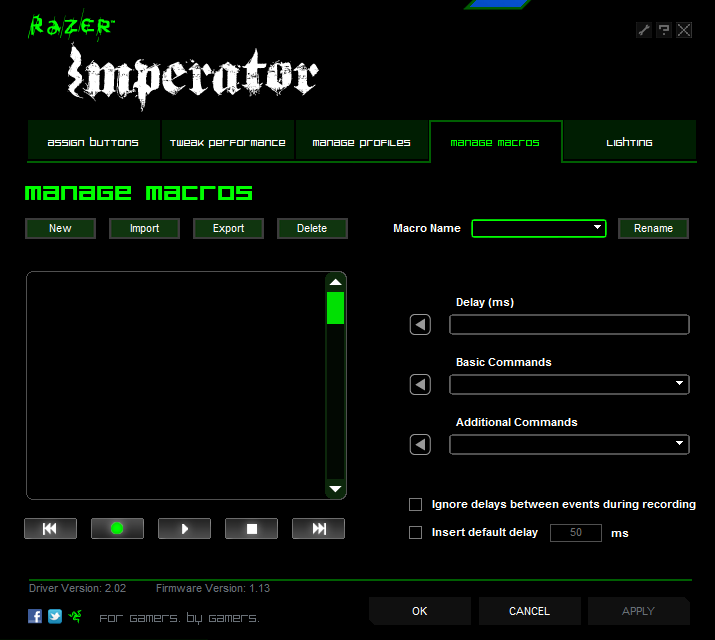The width and height of the screenshot is (715, 640).
Task: Select the Manage Macros tab
Action: [x=495, y=142]
